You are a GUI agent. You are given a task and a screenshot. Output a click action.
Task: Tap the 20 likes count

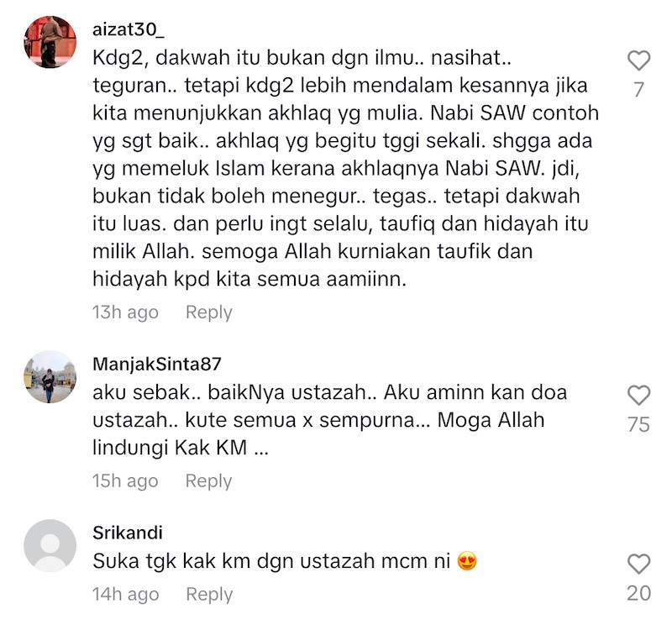pyautogui.click(x=639, y=594)
